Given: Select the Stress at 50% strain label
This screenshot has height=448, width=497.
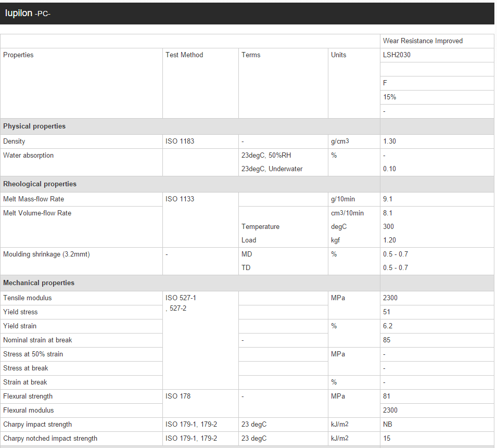Looking at the screenshot, I should (33, 354).
